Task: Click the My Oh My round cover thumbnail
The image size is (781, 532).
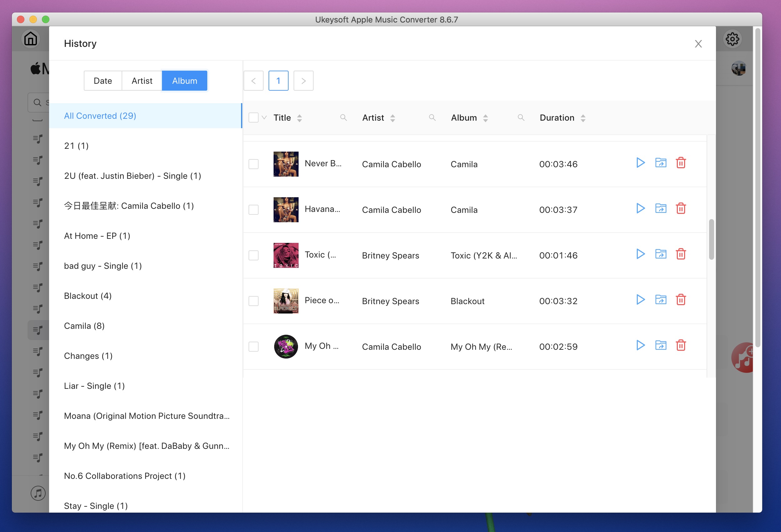Action: [x=286, y=347]
